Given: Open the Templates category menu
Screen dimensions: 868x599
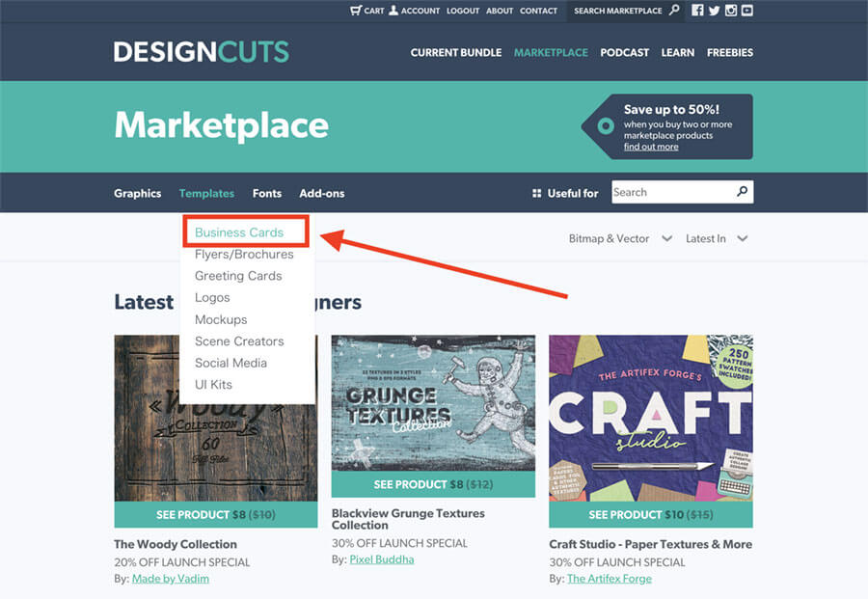Looking at the screenshot, I should [x=206, y=193].
